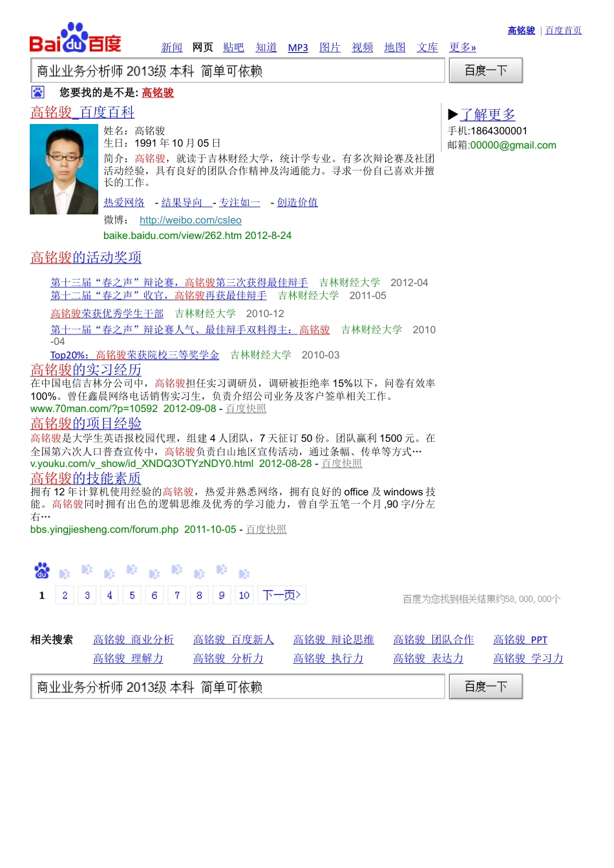The width and height of the screenshot is (614, 868).
Task: Open related search 高铭骏 理解力
Action: click(x=128, y=658)
